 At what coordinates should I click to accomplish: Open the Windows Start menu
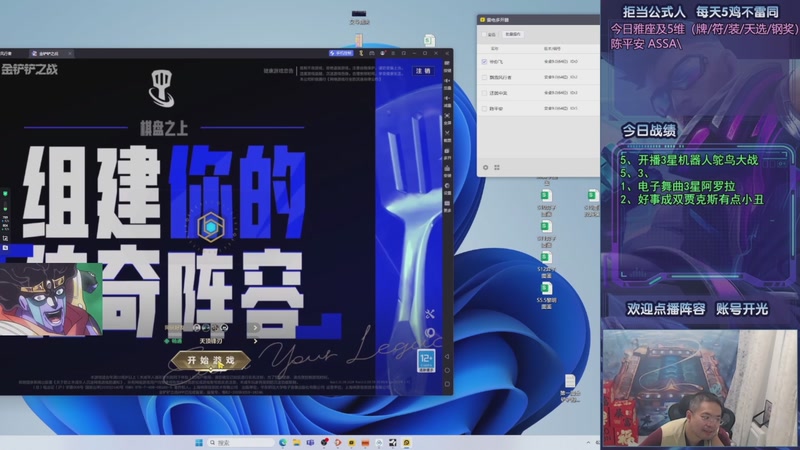point(198,442)
